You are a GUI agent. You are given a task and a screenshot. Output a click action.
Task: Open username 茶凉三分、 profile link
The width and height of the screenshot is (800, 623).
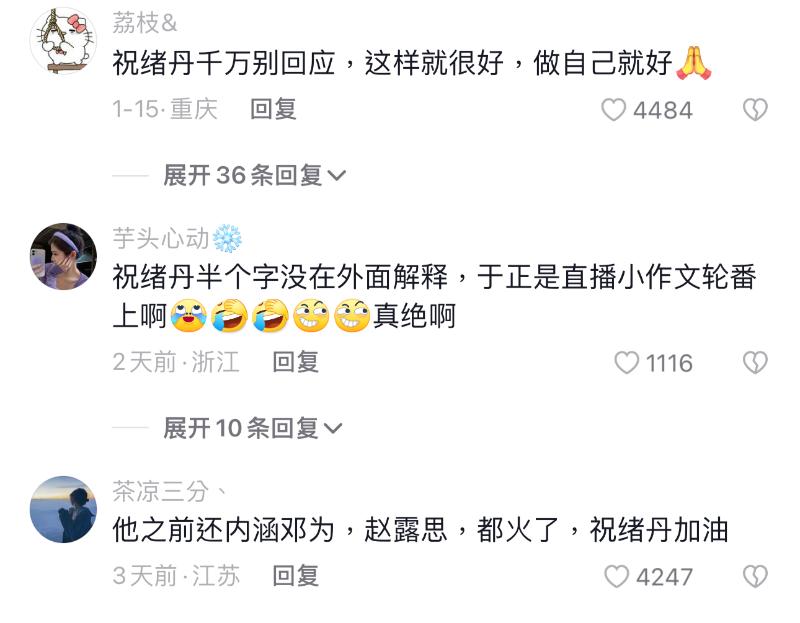pyautogui.click(x=169, y=491)
